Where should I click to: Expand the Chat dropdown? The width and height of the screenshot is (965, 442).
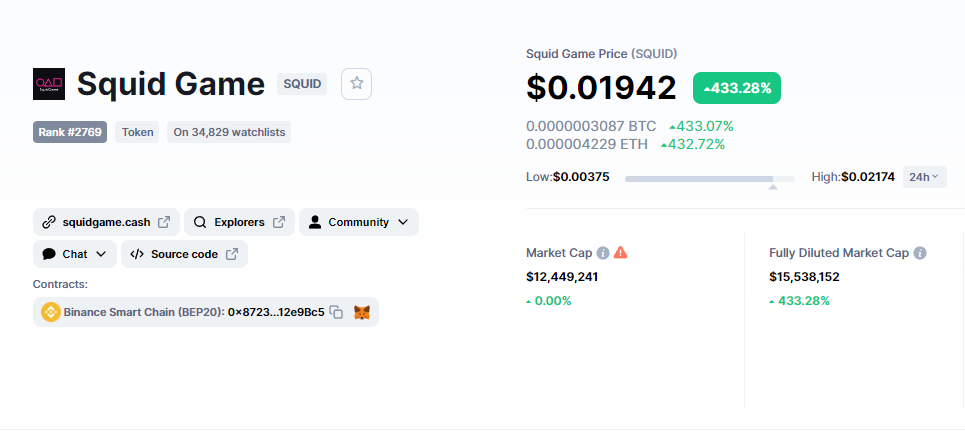pyautogui.click(x=74, y=254)
